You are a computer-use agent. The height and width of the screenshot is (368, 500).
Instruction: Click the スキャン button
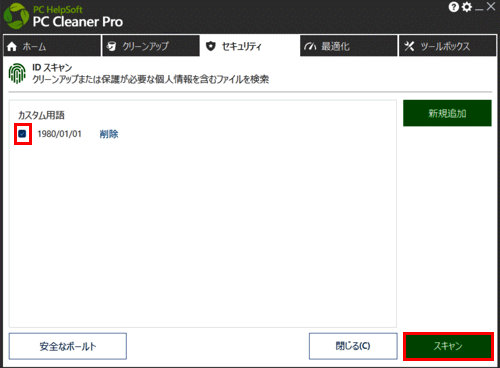(448, 346)
